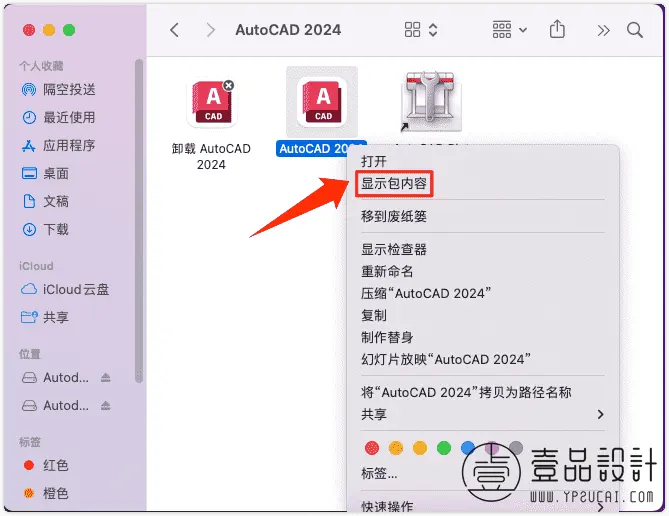This screenshot has width=669, height=516.
Task: Select the 卸载 AutoCAD 2024 uninstaller icon
Action: point(212,104)
